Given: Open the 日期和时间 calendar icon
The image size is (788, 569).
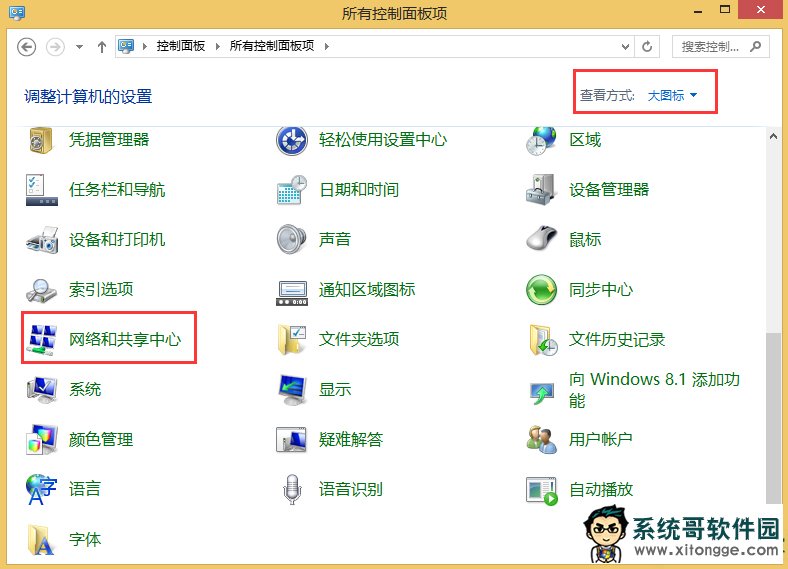Looking at the screenshot, I should pos(291,190).
